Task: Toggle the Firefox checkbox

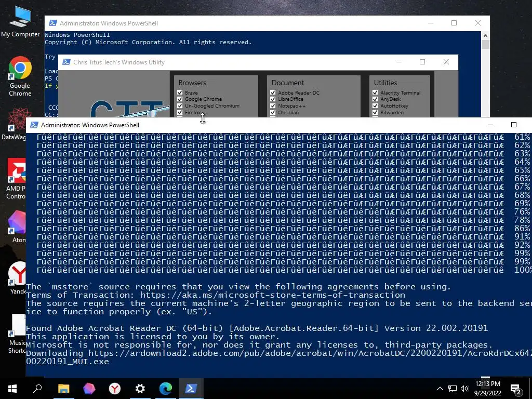Action: coord(180,112)
